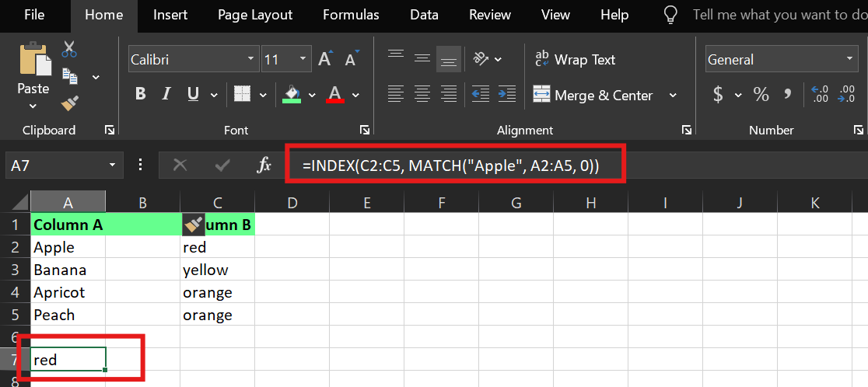Click the Insert Function fx icon

(x=264, y=165)
